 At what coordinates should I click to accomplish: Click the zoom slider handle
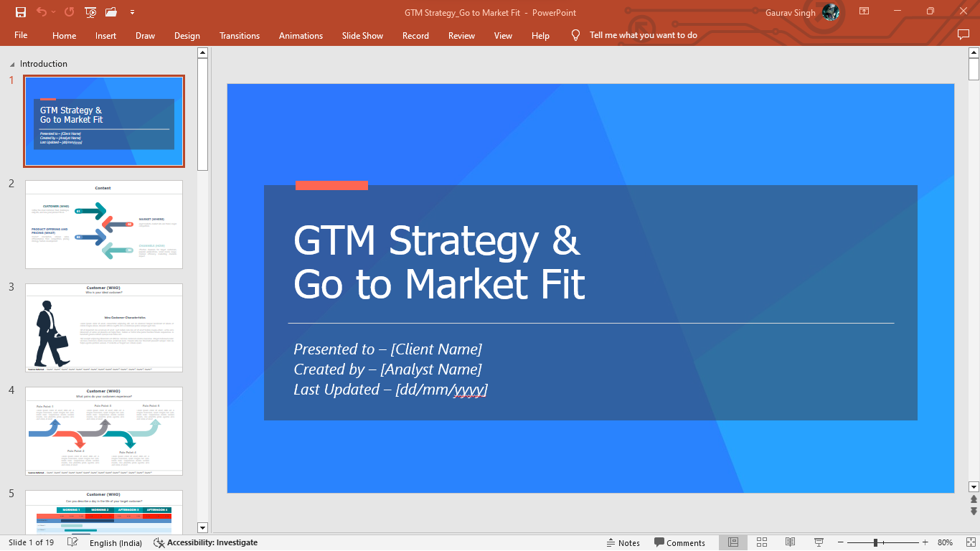click(x=875, y=543)
